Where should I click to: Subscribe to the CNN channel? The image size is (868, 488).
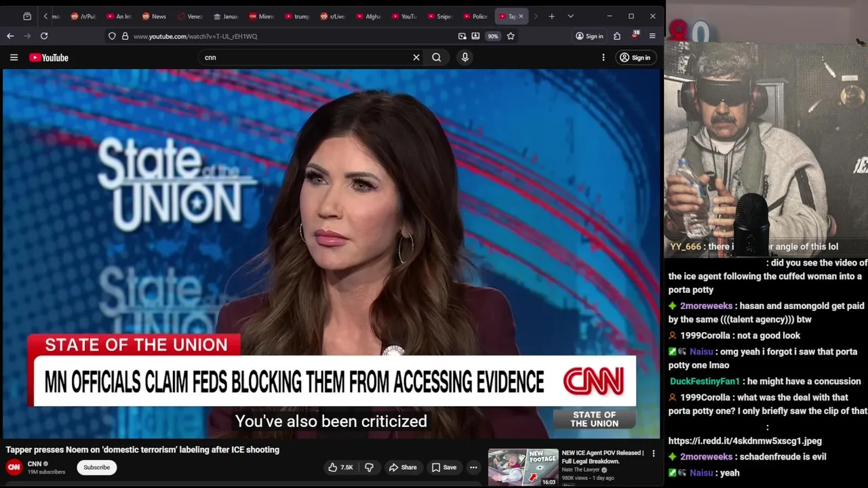pyautogui.click(x=96, y=467)
